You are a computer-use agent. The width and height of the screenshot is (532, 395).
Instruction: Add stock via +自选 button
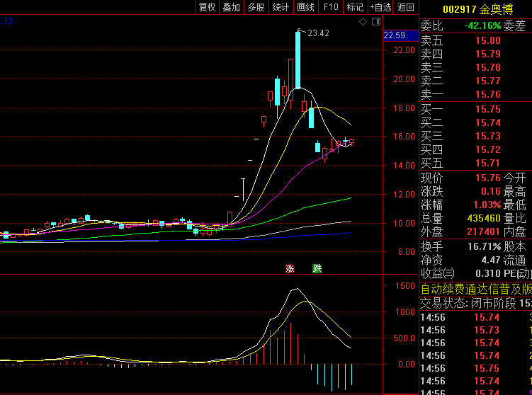(x=380, y=8)
